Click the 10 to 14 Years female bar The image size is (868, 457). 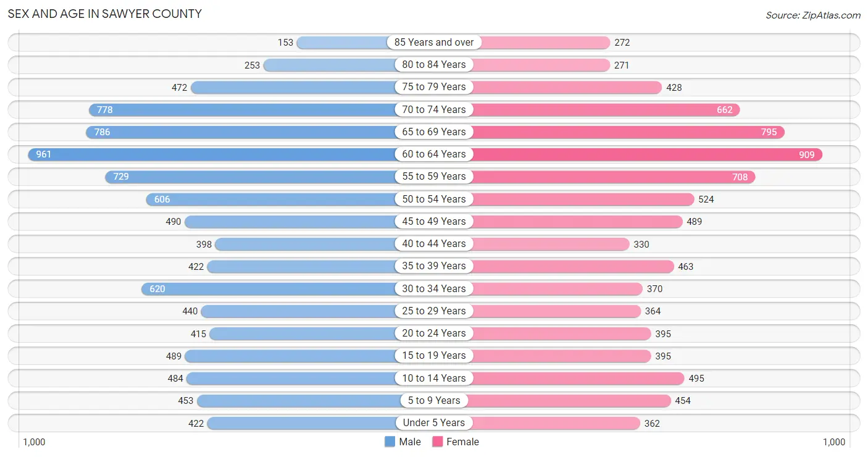tap(559, 379)
